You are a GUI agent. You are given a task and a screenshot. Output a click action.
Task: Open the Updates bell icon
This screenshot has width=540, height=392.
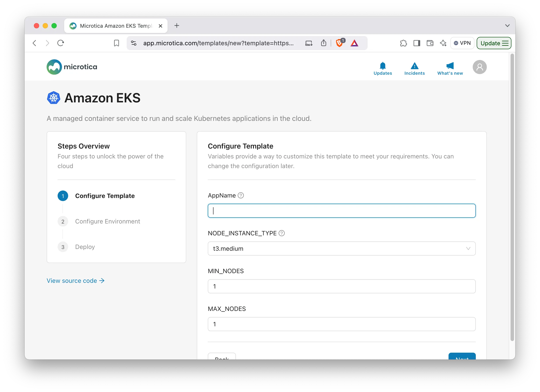coord(383,66)
